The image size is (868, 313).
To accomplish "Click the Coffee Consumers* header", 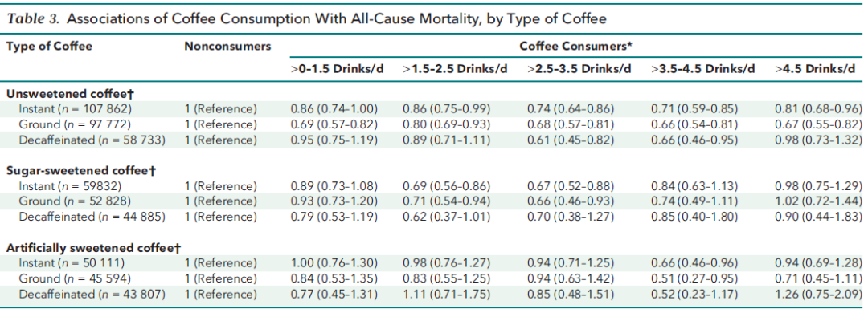I will pyautogui.click(x=575, y=47).
